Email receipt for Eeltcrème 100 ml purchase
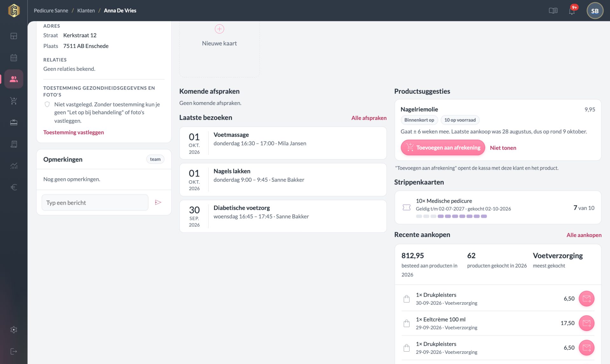Image resolution: width=610 pixels, height=364 pixels. coord(586,323)
